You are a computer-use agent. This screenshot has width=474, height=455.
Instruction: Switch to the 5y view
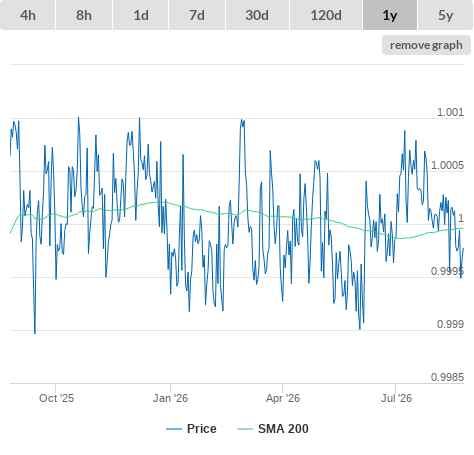point(446,15)
